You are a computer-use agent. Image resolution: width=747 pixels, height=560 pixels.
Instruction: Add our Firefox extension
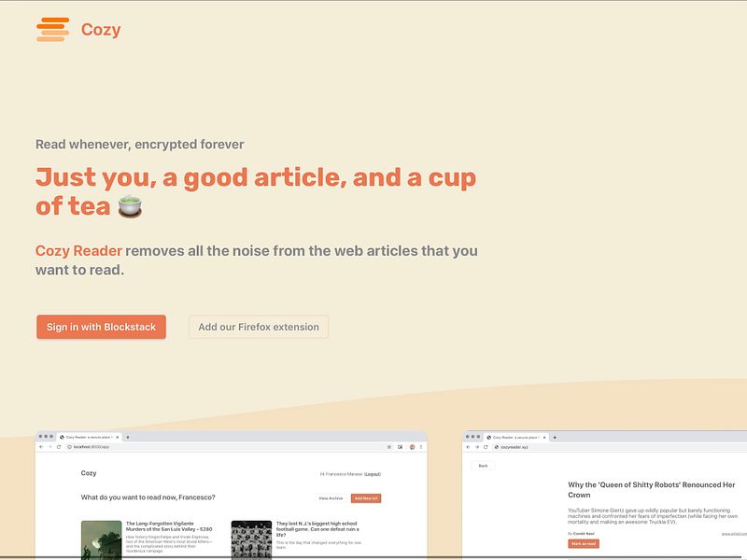point(259,327)
